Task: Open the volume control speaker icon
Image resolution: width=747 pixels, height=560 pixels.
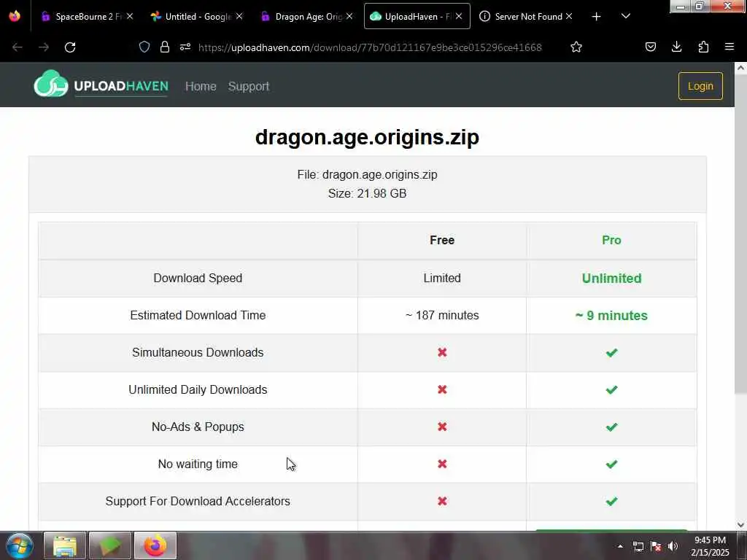Action: click(673, 546)
